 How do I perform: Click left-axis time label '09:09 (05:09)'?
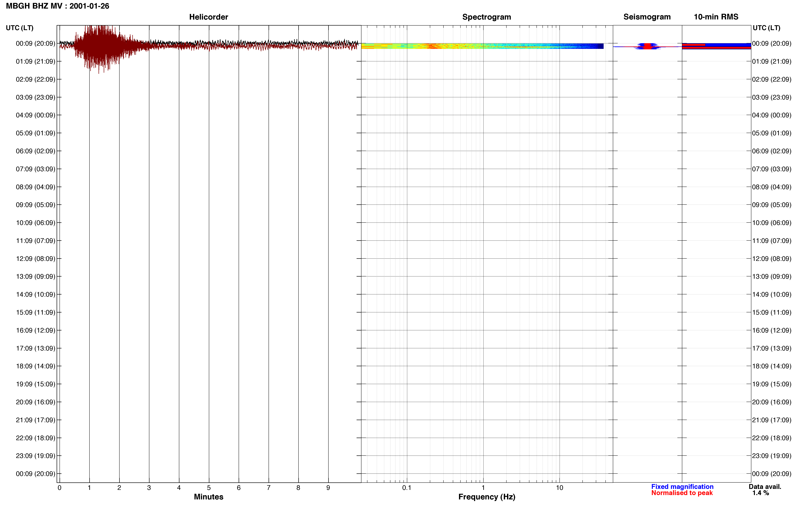[36, 205]
